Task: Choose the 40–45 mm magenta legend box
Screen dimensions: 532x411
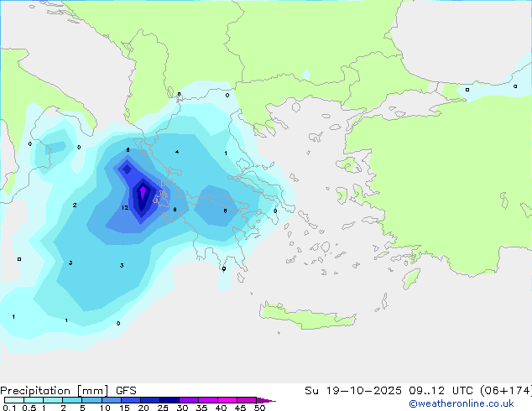Action: click(227, 400)
